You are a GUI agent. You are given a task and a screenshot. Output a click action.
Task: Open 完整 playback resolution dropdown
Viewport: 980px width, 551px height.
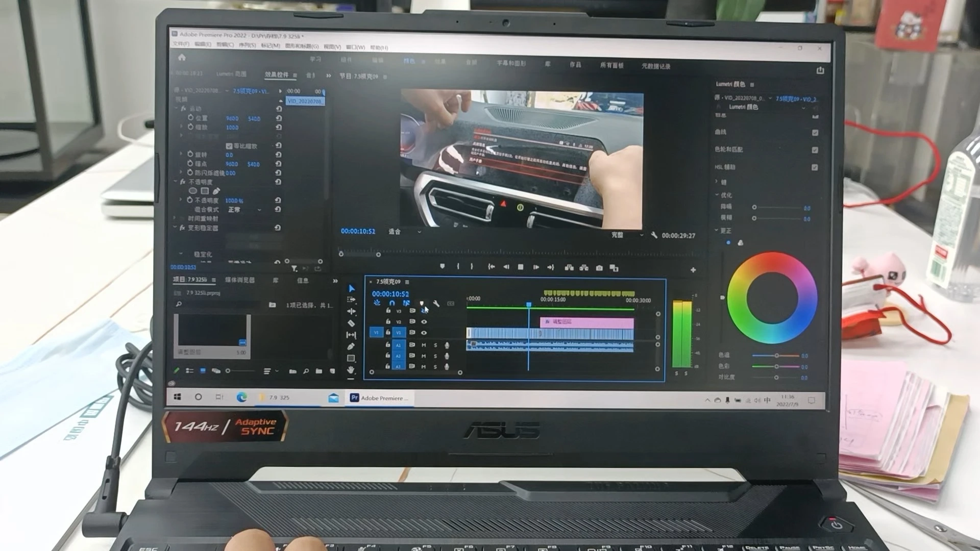(627, 235)
